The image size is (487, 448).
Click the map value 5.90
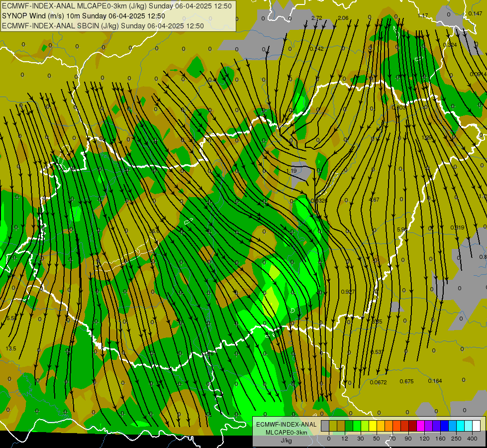pyautogui.click(x=402, y=229)
